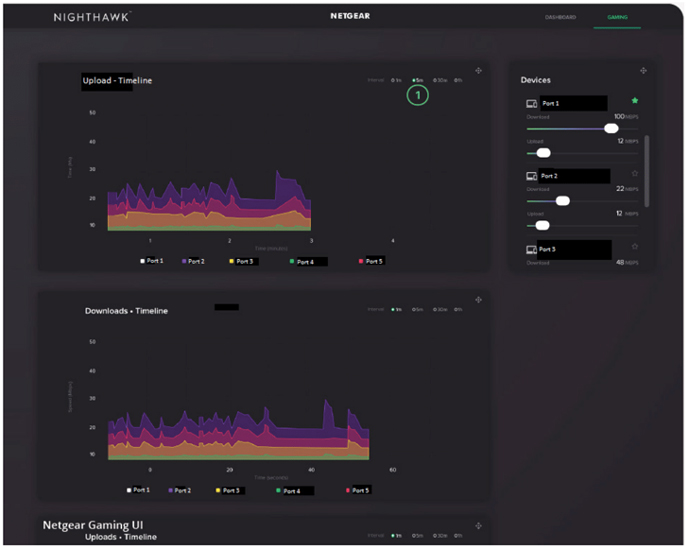Viewport: 689px width, 550px height.
Task: Toggle Port 1 legend in Upload Timeline chart
Action: click(x=152, y=261)
